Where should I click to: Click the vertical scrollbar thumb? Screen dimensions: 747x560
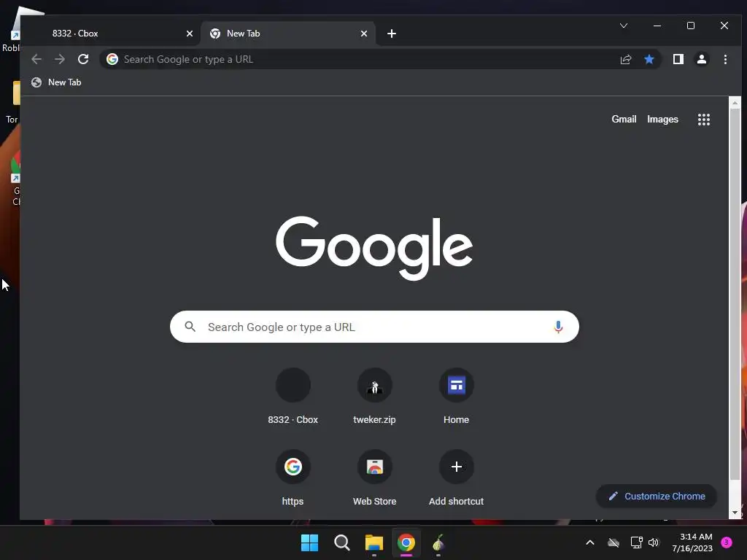click(x=735, y=293)
